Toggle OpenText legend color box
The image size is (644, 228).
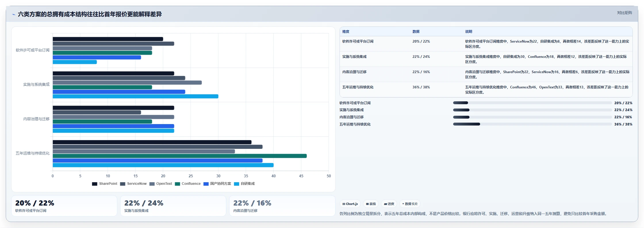coord(152,184)
